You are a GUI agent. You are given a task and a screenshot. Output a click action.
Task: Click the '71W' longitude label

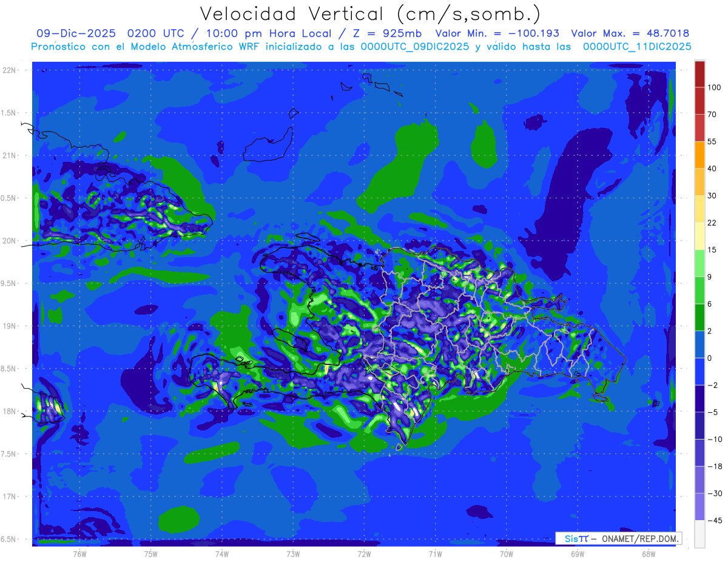[x=435, y=554]
